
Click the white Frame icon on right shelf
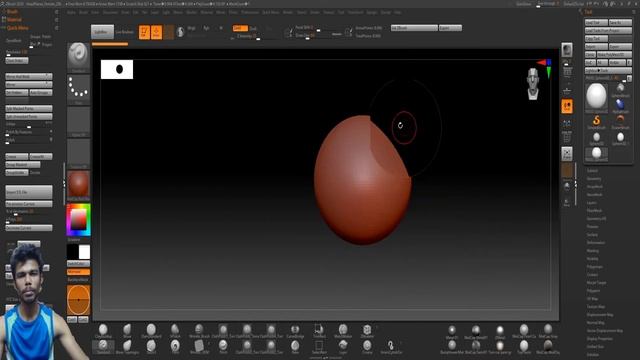click(567, 154)
